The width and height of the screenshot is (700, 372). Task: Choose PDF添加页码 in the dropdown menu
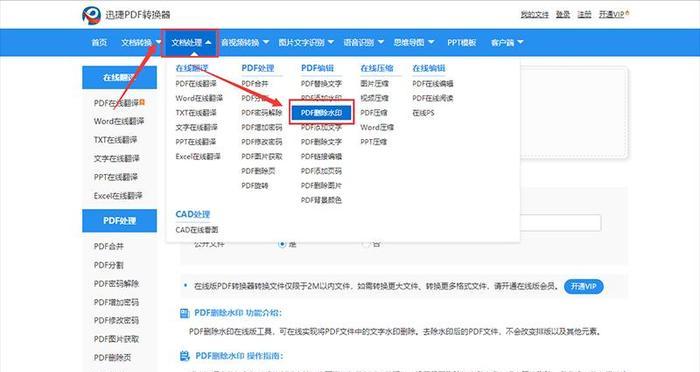click(x=321, y=171)
